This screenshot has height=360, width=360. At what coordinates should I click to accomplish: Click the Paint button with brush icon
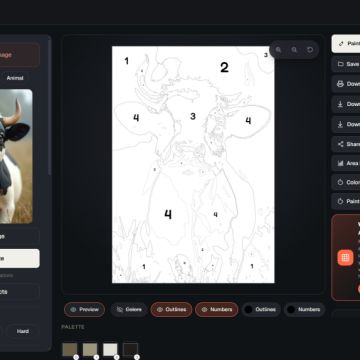pyautogui.click(x=346, y=44)
